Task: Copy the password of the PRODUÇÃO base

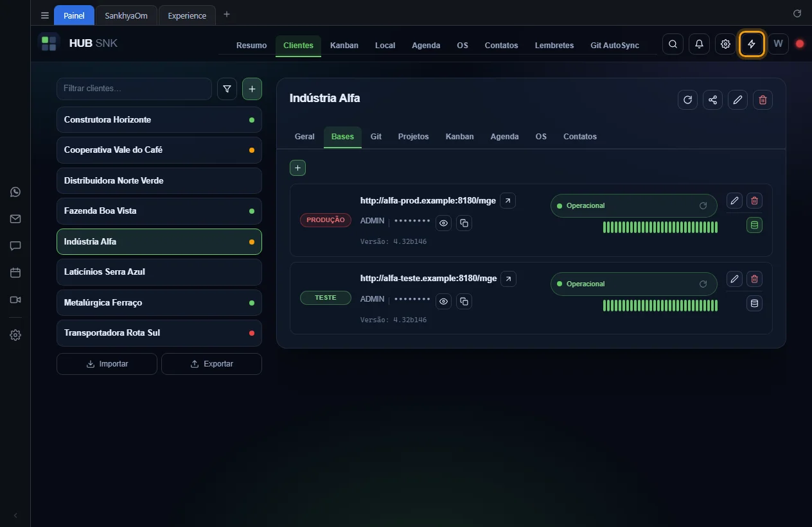Action: pos(464,223)
